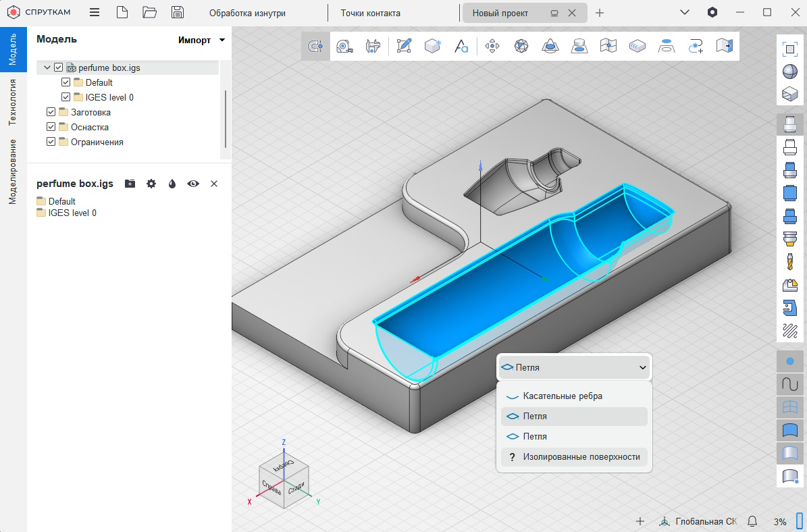Click the fit-to-view frame icon

coord(789,49)
